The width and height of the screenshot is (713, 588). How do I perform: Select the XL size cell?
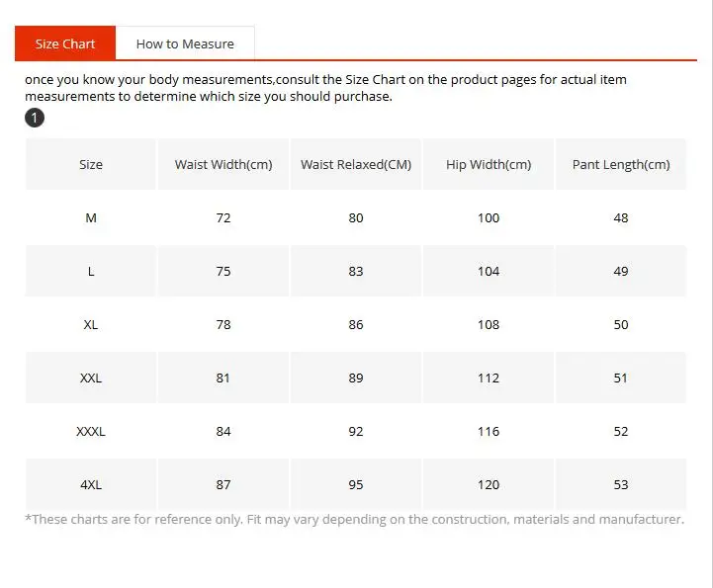[91, 324]
